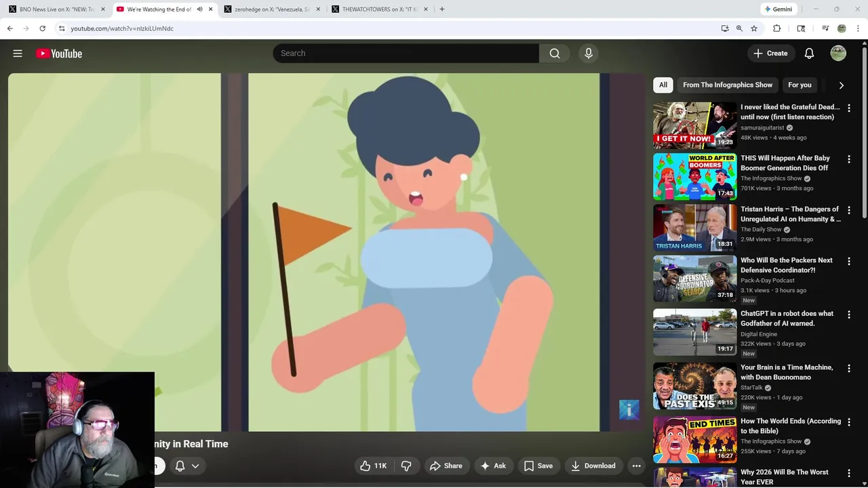Close the zerohedge tab

[x=318, y=9]
